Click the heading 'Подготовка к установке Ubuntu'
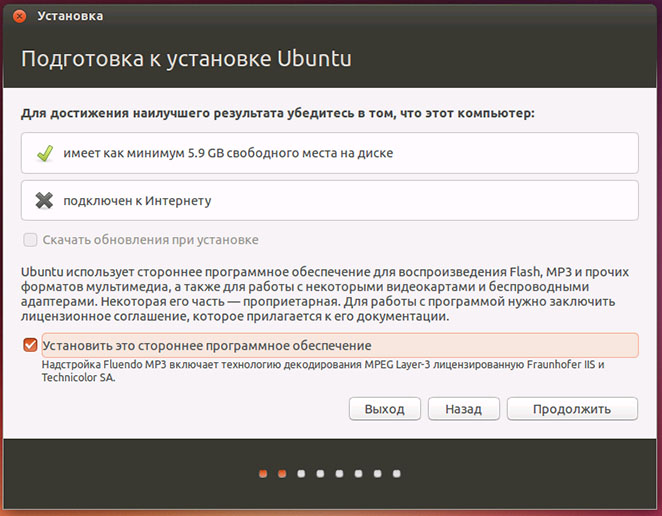The width and height of the screenshot is (662, 516). click(186, 59)
